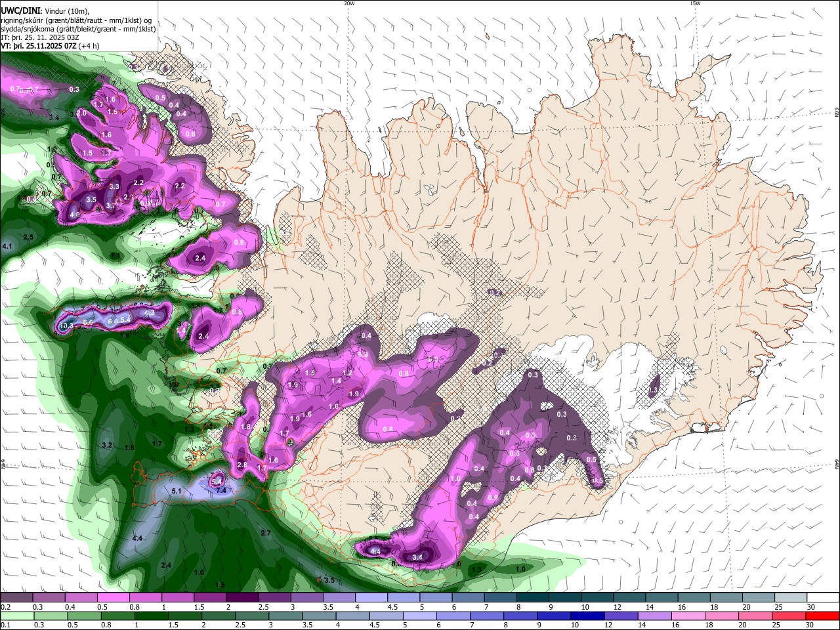Select the bright red lower legend swatch above 30
Viewport: 840px width, 630px height.
(x=823, y=616)
